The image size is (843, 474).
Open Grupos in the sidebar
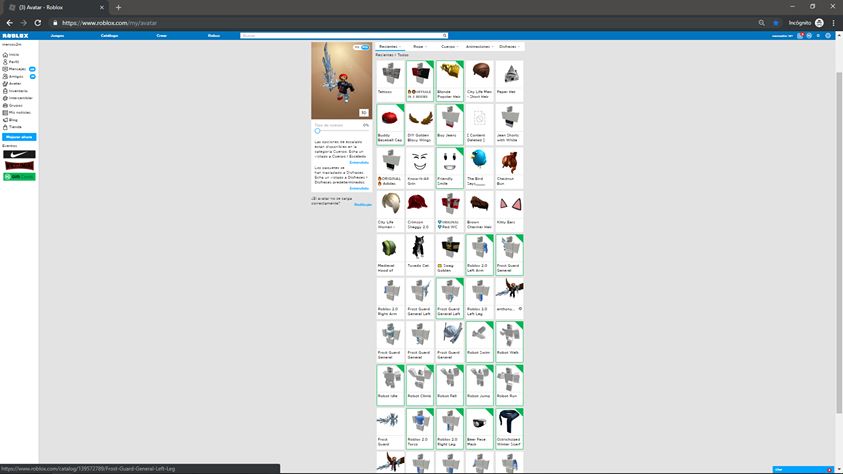[x=13, y=105]
